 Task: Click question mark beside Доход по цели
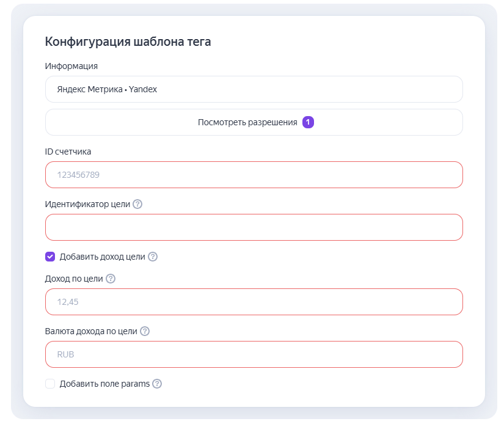point(111,279)
